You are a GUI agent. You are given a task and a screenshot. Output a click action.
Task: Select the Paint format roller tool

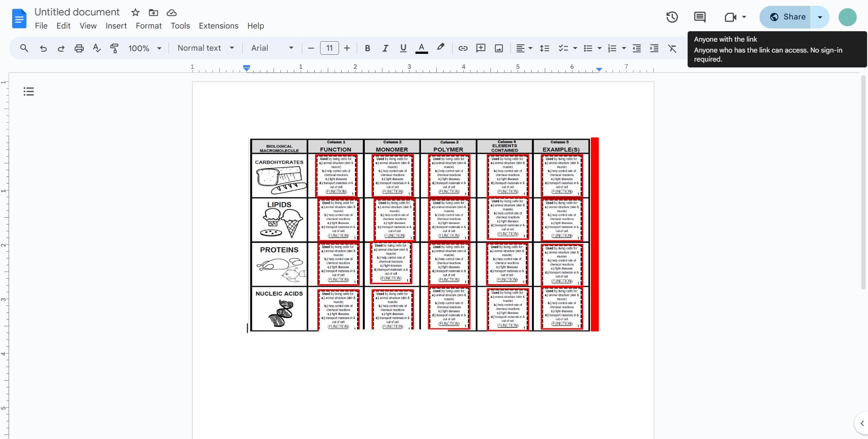tap(114, 48)
